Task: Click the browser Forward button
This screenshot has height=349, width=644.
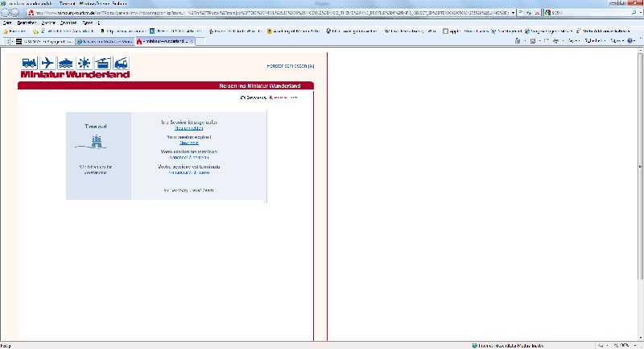Action: (15, 13)
